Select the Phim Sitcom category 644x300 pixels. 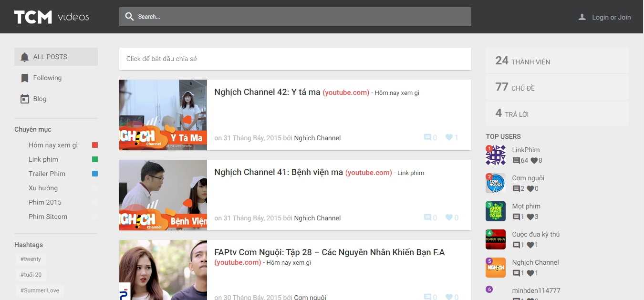[x=48, y=217]
